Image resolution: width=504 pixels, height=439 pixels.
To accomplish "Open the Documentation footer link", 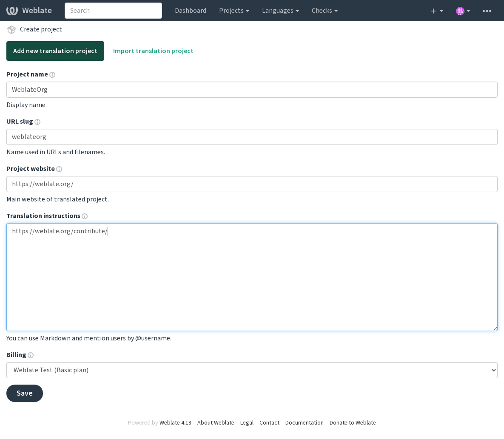I will click(305, 423).
